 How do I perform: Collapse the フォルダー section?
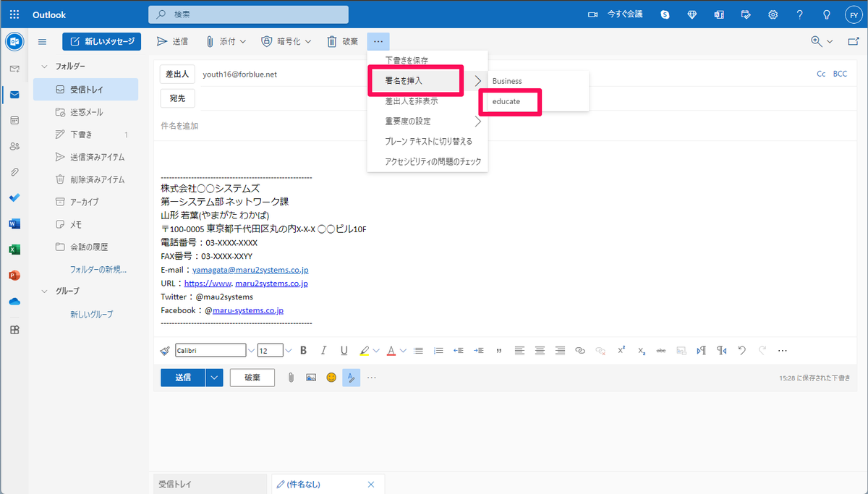(x=44, y=66)
